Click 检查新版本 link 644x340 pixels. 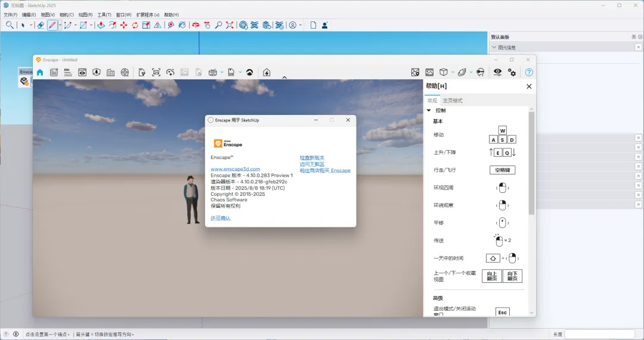coord(312,157)
